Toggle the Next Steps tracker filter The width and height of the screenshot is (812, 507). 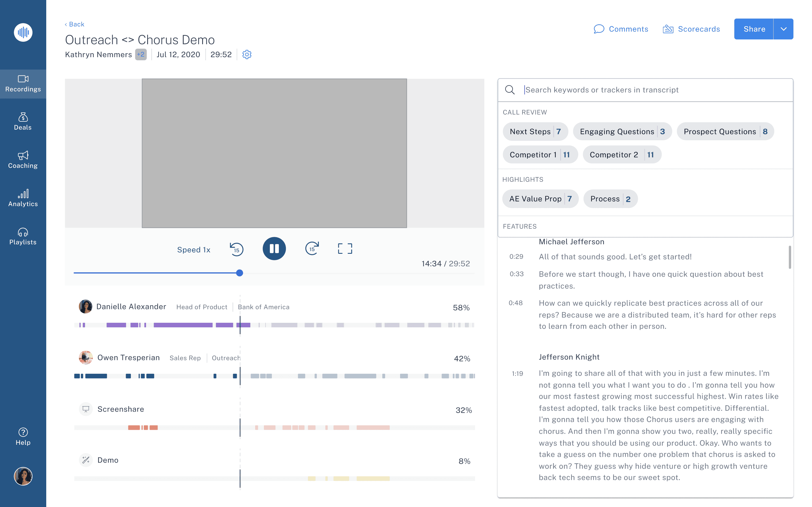pos(535,132)
